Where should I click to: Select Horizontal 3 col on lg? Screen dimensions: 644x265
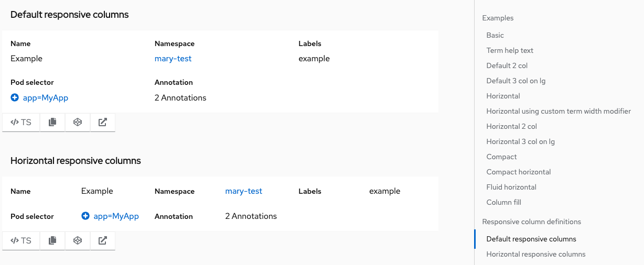coord(520,141)
